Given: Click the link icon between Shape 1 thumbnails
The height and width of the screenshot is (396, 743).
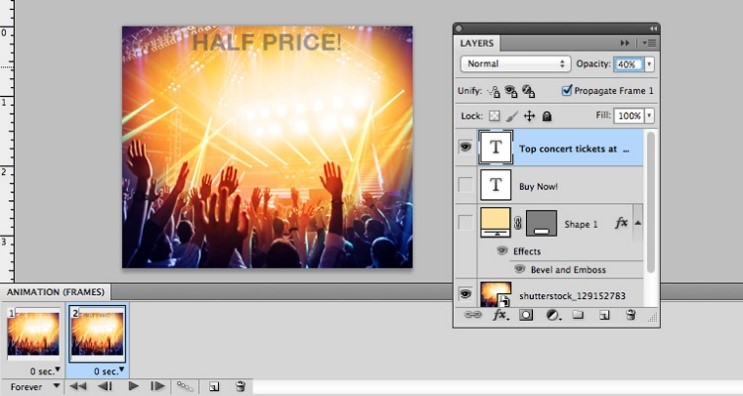Looking at the screenshot, I should pos(518,223).
